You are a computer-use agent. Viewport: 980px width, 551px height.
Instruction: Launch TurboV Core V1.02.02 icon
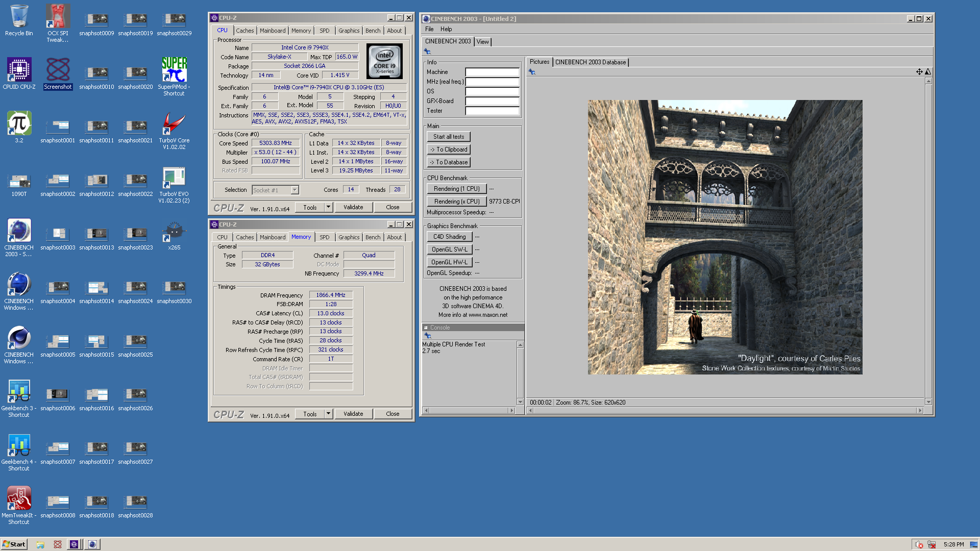tap(174, 131)
